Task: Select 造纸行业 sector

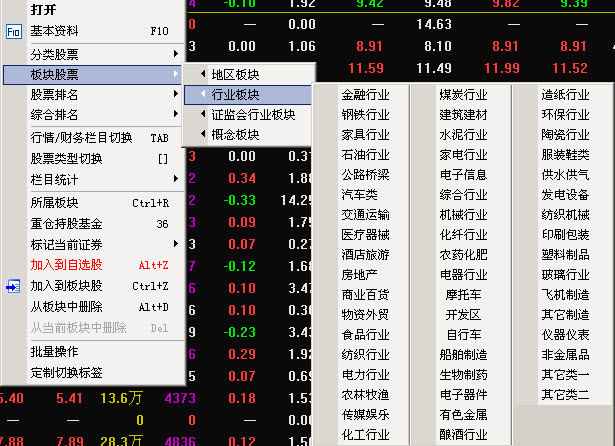Action: pos(565,95)
